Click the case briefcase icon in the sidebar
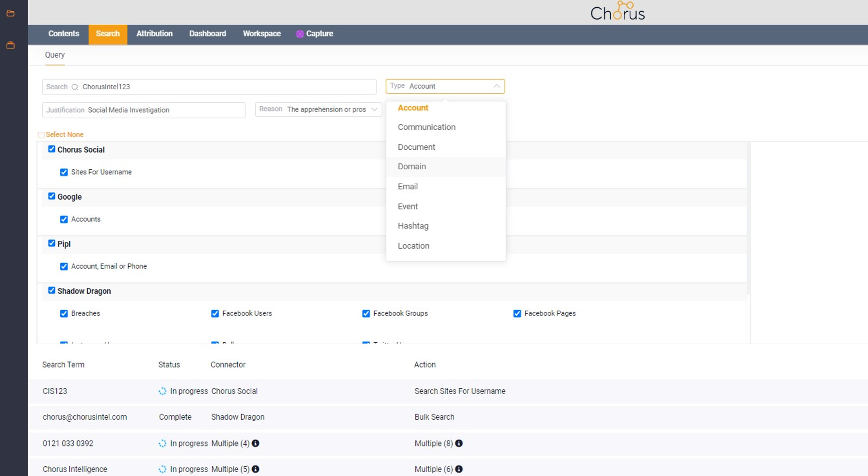 [10, 45]
